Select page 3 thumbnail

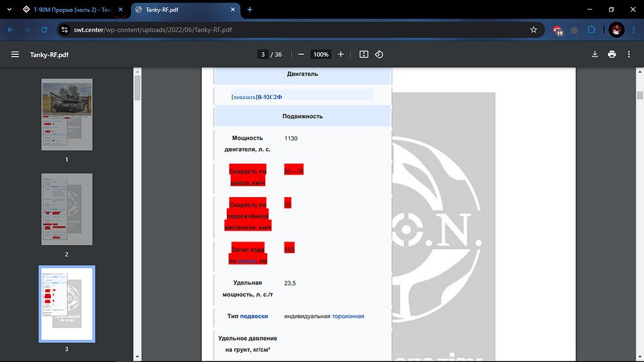pyautogui.click(x=67, y=304)
